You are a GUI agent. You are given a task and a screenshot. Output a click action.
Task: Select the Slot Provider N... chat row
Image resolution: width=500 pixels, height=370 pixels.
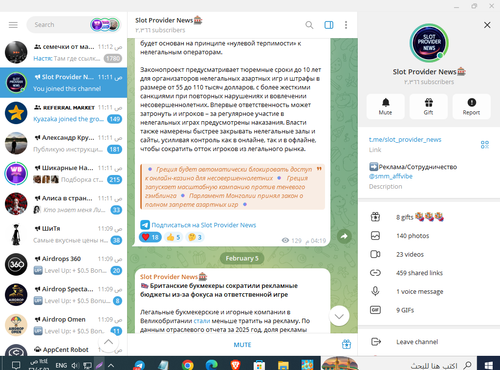(x=63, y=83)
